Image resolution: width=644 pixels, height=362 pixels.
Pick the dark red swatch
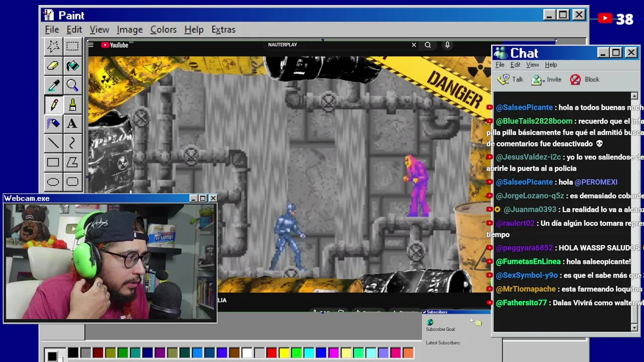pos(98,353)
